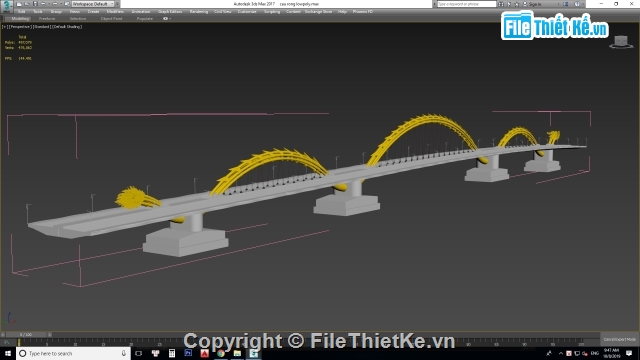Expand the system tray hidden icons arrow
The height and width of the screenshot is (360, 640).
click(x=561, y=353)
